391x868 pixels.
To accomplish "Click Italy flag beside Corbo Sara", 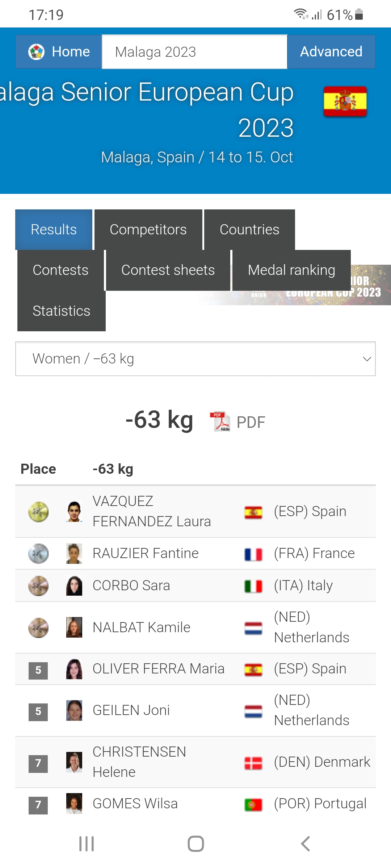I will click(x=253, y=586).
